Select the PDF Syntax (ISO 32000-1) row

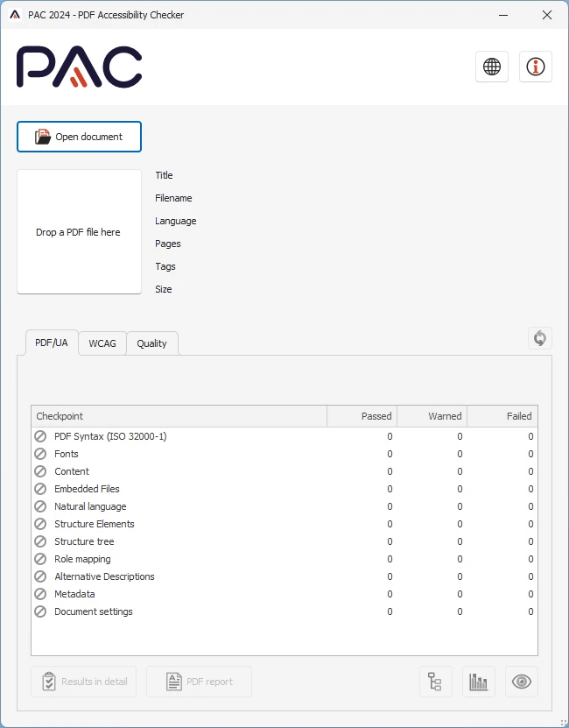pos(284,436)
